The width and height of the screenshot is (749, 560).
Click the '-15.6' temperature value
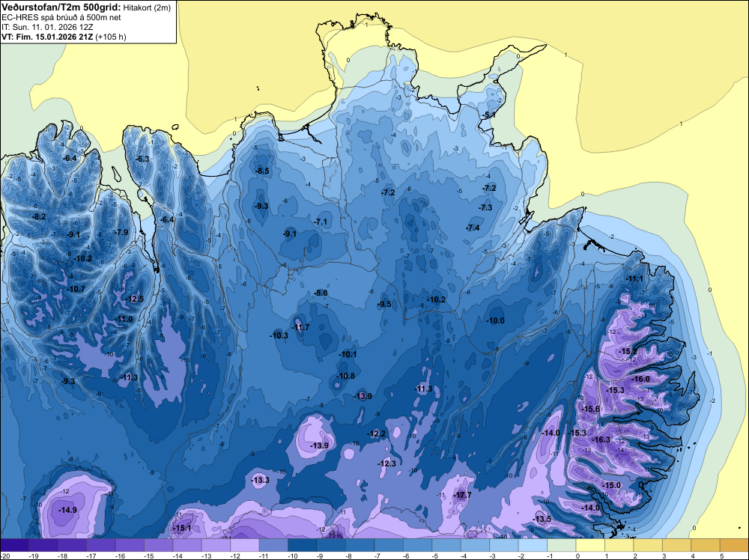coord(591,409)
